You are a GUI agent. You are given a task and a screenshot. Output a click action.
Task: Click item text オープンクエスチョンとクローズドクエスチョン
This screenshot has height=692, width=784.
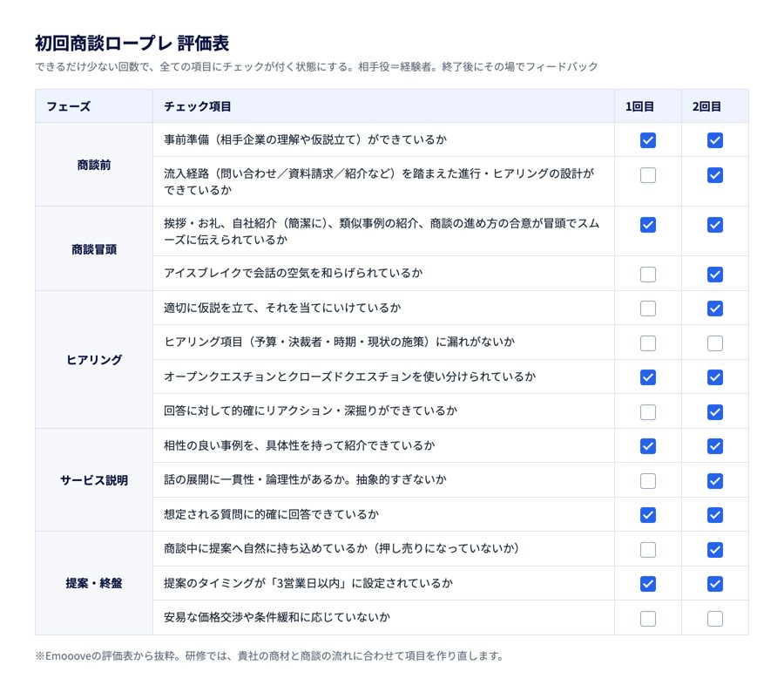coord(349,377)
